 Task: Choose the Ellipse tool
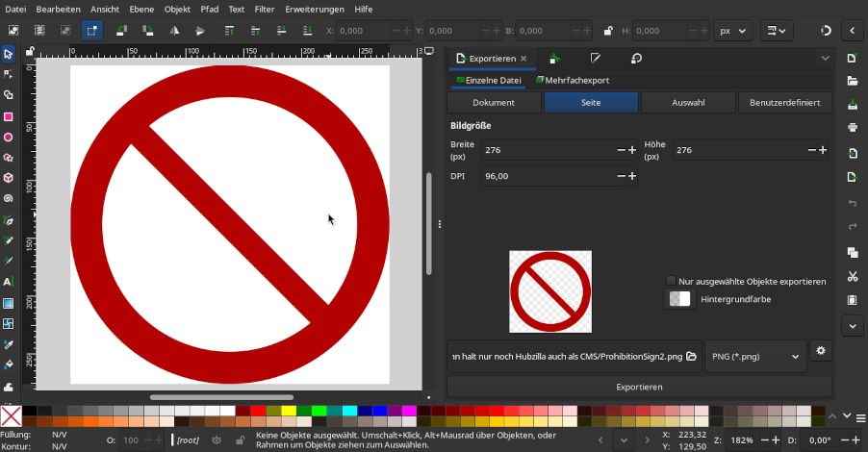pos(8,138)
